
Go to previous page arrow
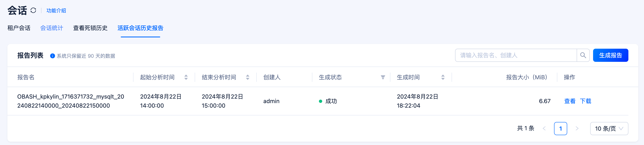point(544,129)
